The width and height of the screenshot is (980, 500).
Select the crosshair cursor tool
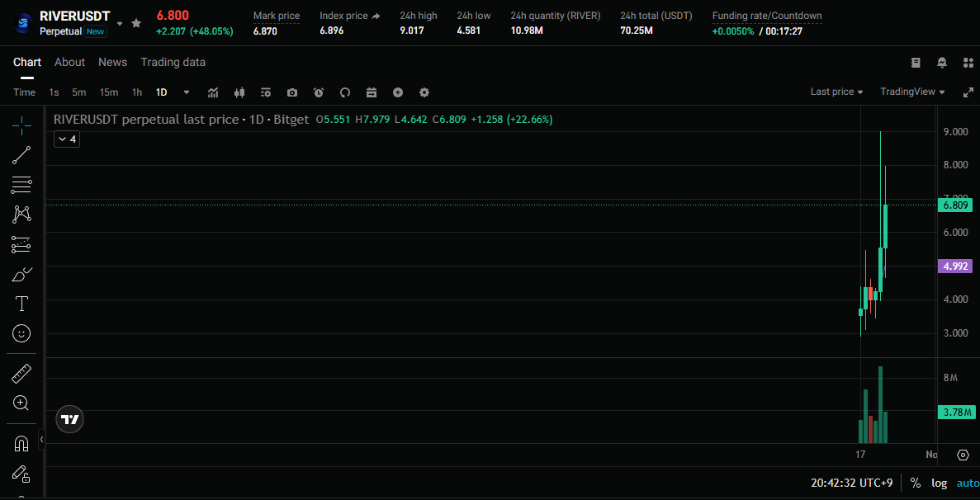point(21,125)
